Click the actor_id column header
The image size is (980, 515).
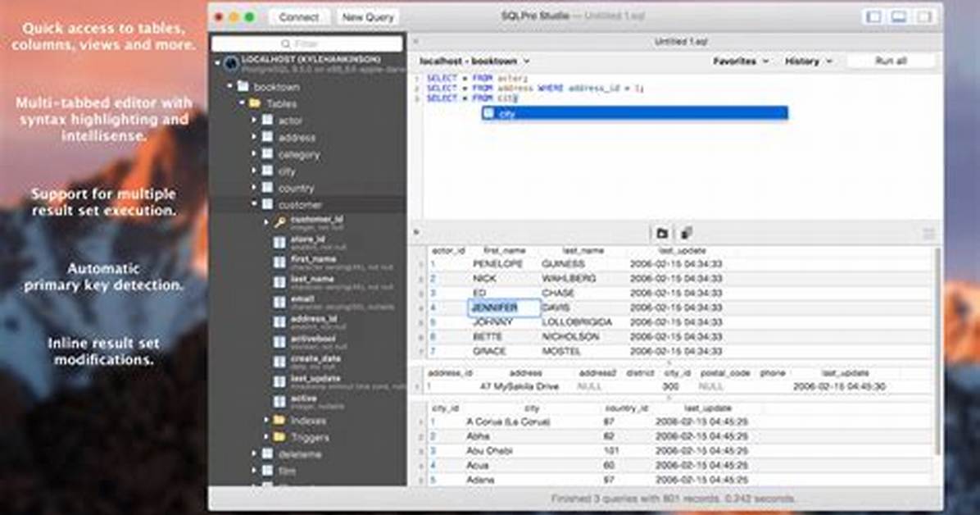point(448,250)
